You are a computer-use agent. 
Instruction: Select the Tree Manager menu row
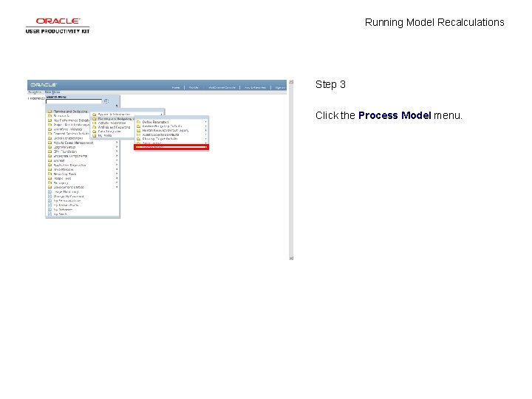click(83, 169)
